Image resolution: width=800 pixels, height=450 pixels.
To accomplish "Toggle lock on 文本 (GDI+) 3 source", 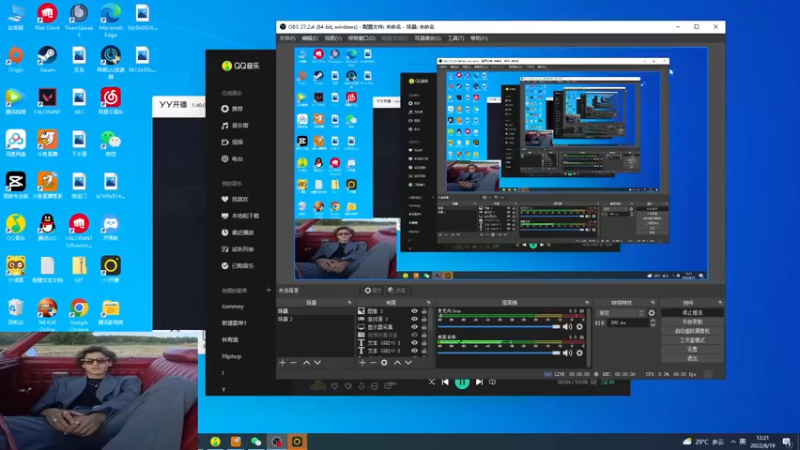I will point(424,343).
